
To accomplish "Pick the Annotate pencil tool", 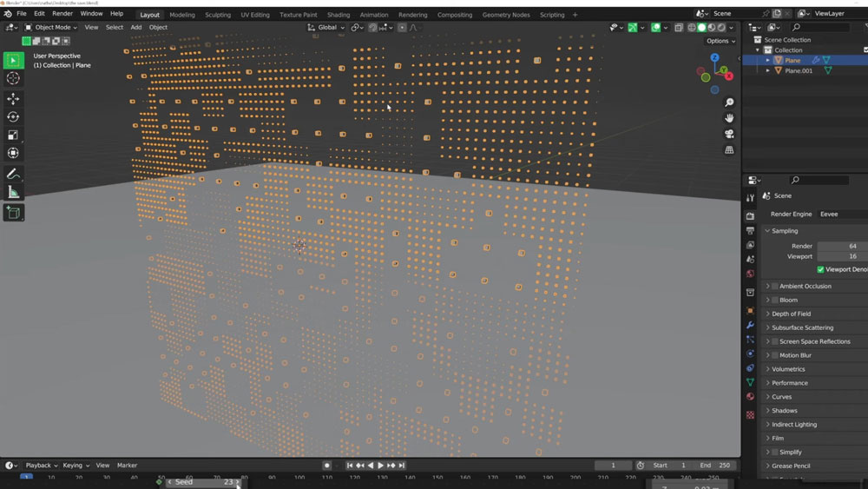I will point(13,174).
